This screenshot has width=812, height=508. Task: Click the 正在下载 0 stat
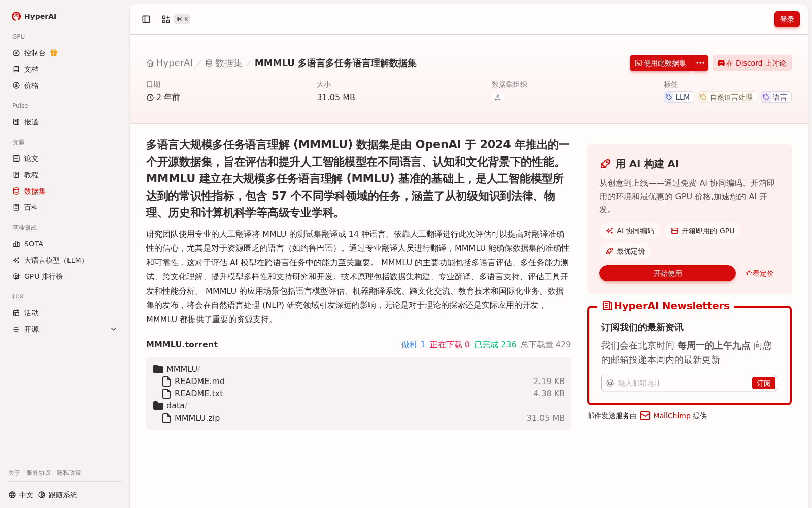tap(450, 344)
